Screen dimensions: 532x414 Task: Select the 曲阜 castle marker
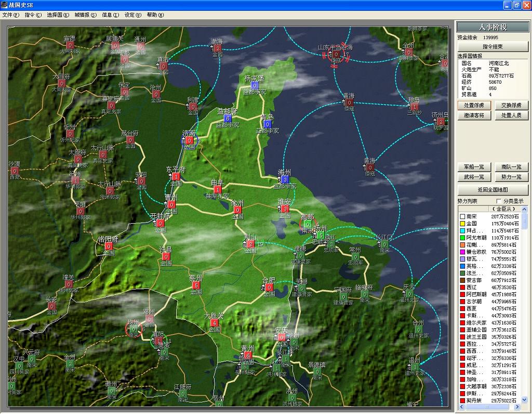click(217, 190)
